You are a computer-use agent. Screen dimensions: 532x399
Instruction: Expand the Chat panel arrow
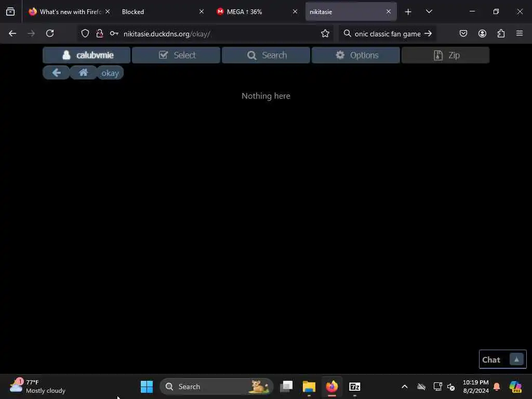point(516,360)
